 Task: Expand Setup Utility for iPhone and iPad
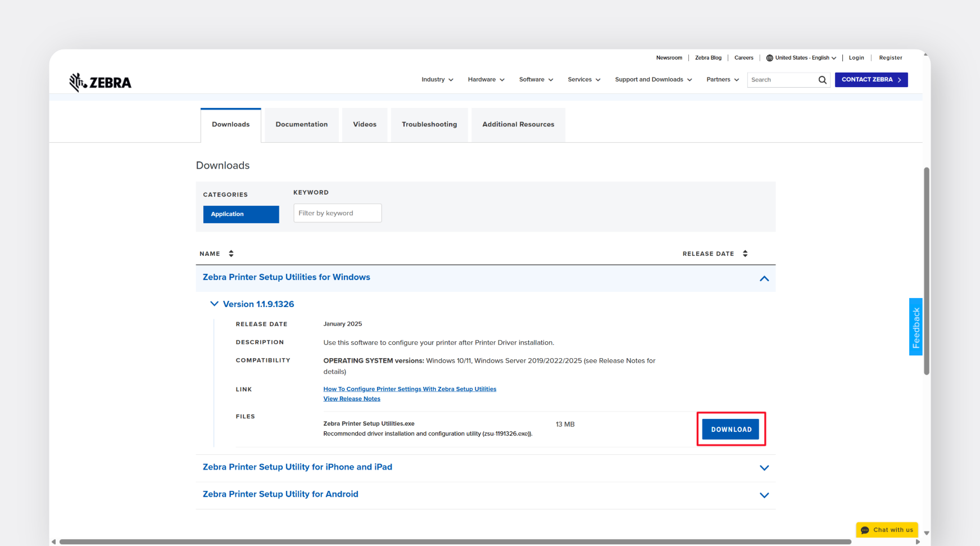(764, 468)
